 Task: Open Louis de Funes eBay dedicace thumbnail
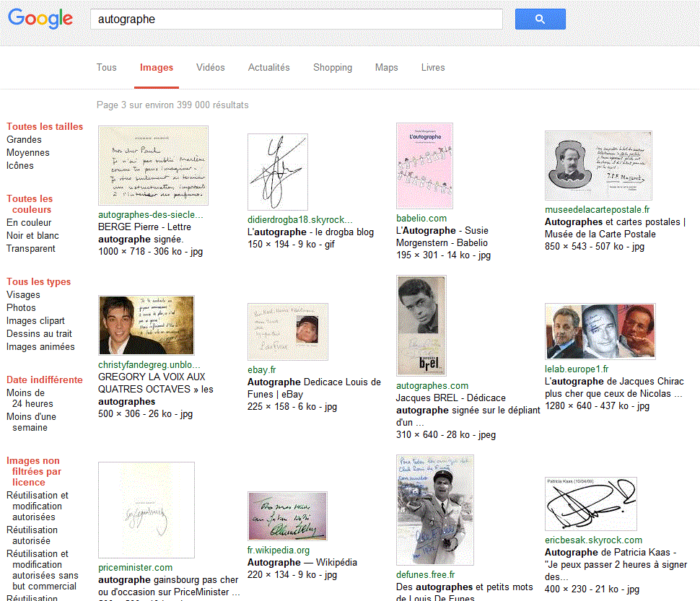pos(288,332)
